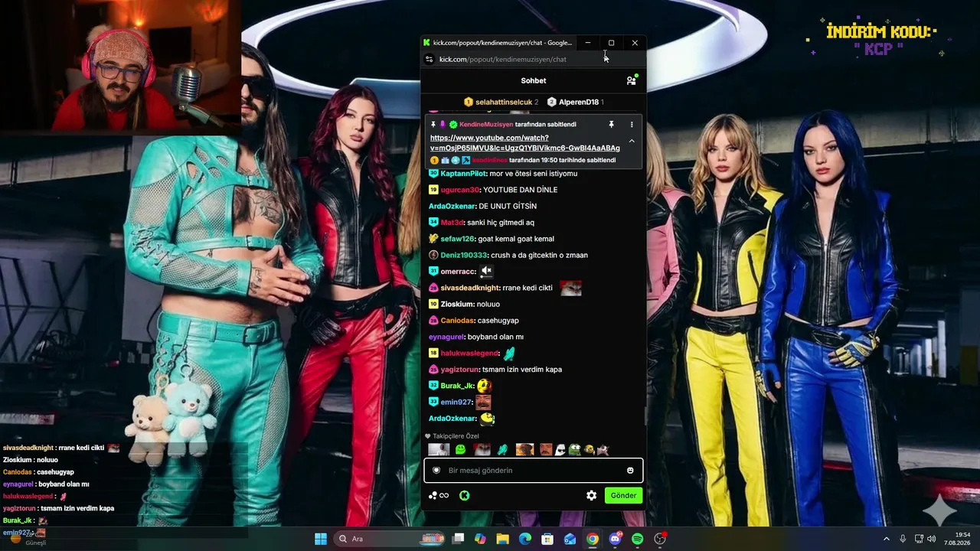
Task: Insert the green smiley blob emote
Action: pos(460,450)
